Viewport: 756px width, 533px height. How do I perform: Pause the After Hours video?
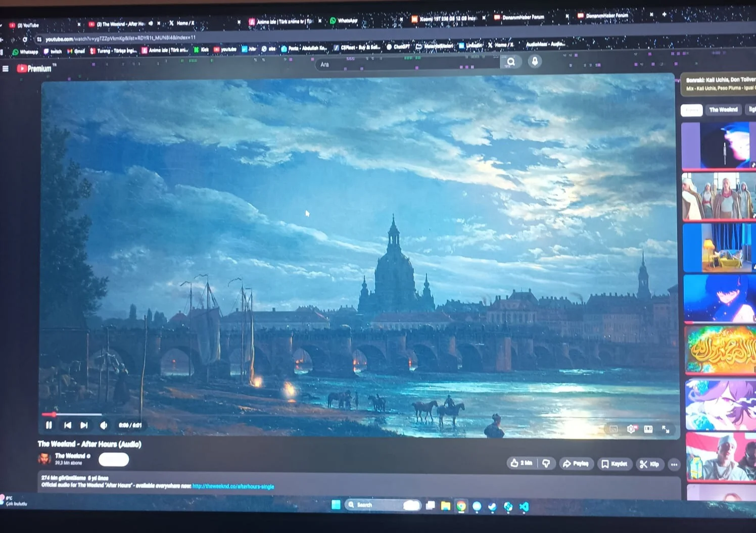click(x=49, y=425)
